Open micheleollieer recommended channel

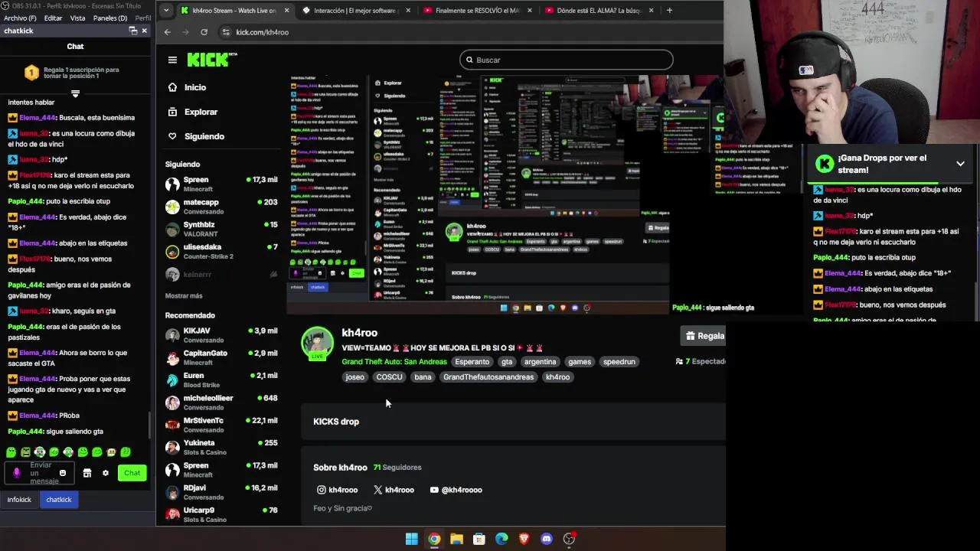tap(222, 403)
